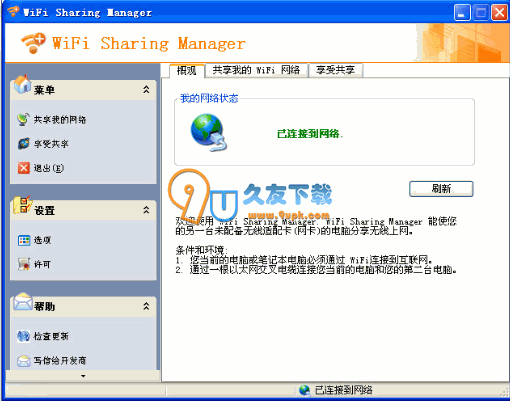Click the checklist icon on 设置 panel

click(22, 205)
